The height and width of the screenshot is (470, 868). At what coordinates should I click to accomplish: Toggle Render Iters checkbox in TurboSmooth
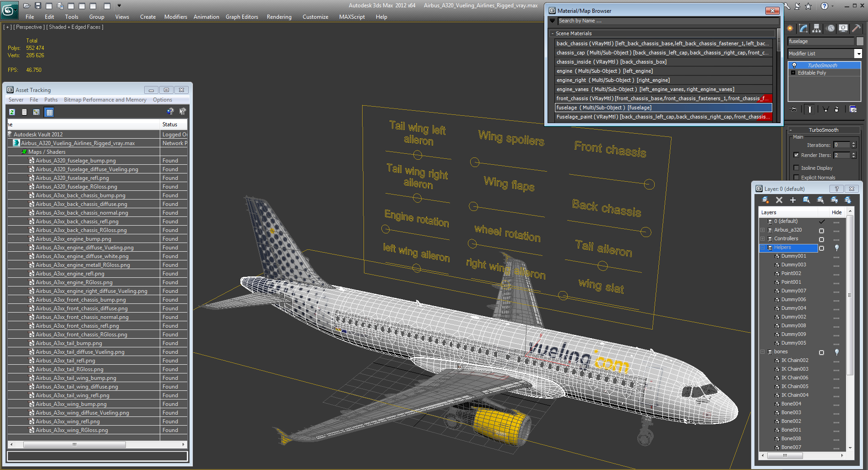pos(797,155)
